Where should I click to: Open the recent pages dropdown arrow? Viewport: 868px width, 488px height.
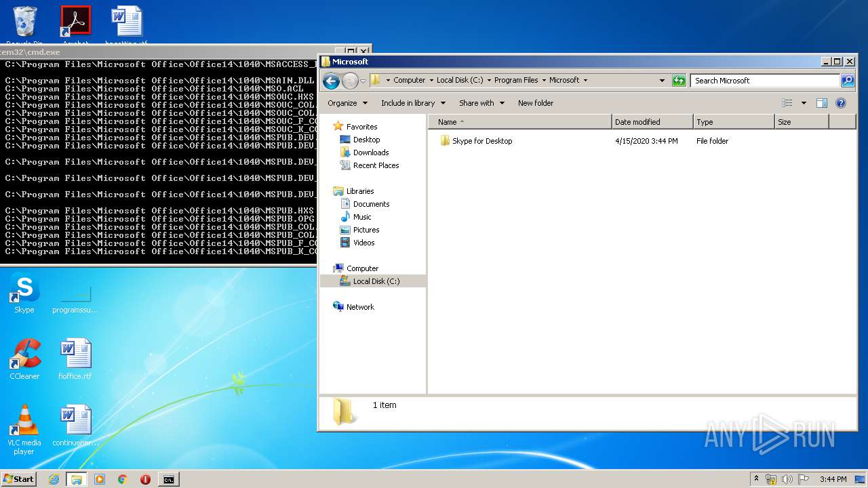pyautogui.click(x=363, y=81)
